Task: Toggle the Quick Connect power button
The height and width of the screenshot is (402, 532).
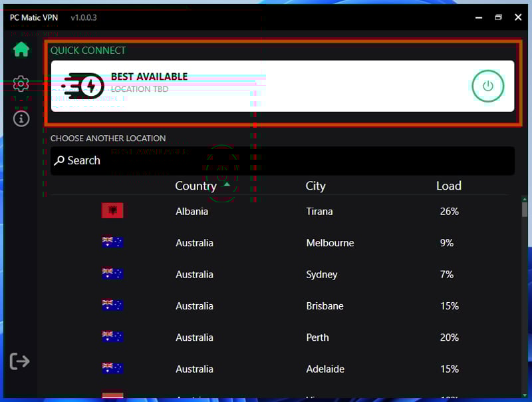Action: click(487, 86)
